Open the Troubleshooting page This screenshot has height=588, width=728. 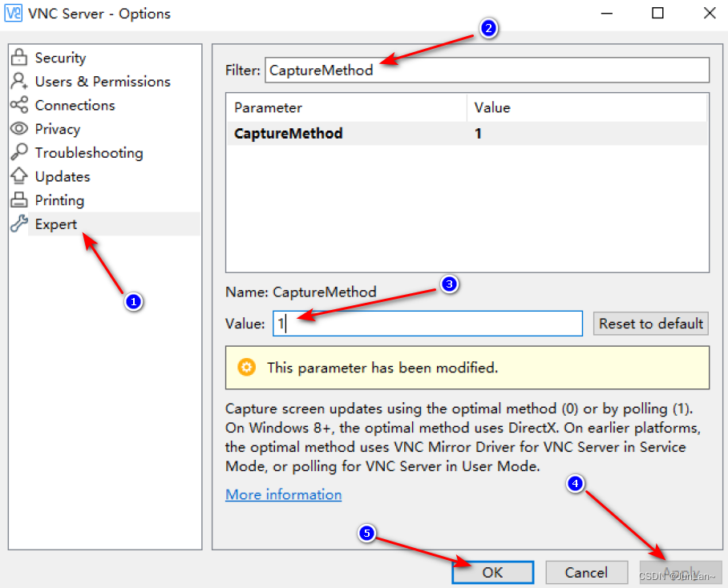click(x=89, y=152)
